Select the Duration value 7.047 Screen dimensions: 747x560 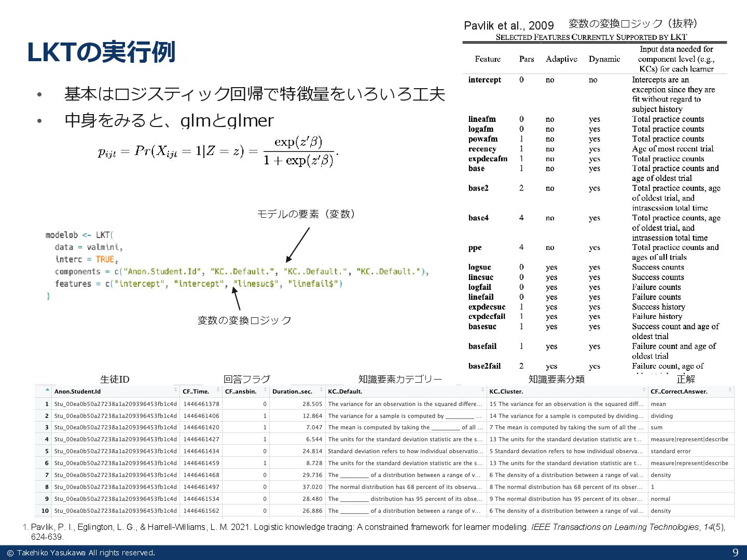point(314,427)
